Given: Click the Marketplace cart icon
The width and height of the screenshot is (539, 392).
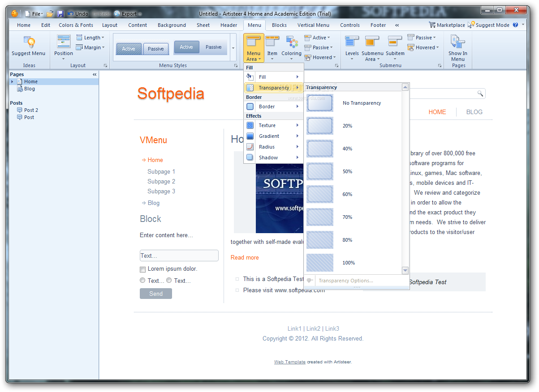Looking at the screenshot, I should coord(432,25).
